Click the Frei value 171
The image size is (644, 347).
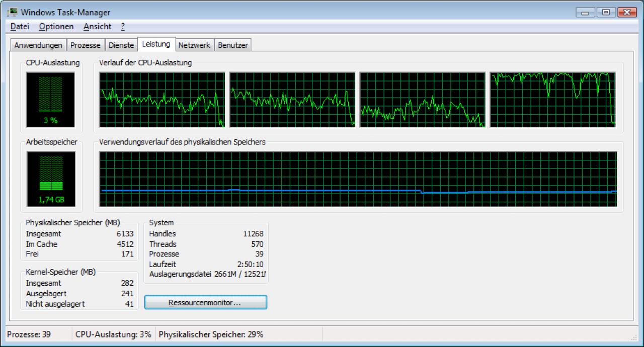pos(127,254)
